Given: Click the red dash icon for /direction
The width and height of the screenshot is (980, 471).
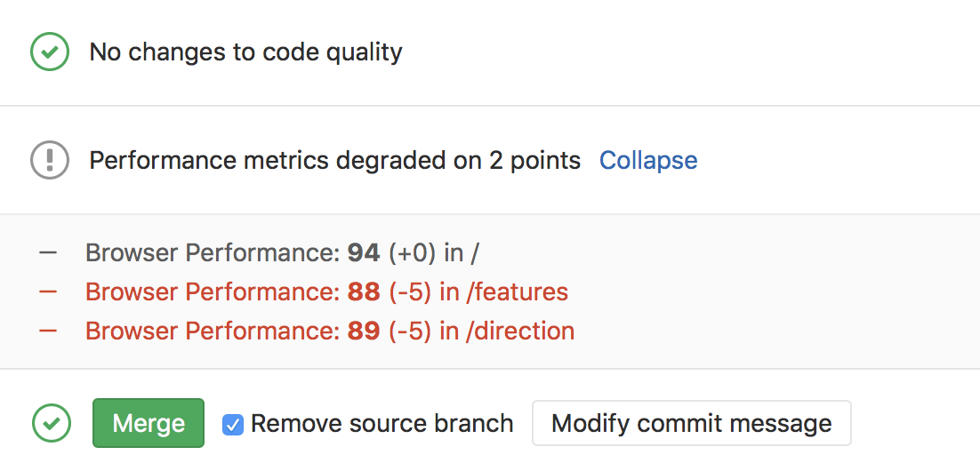Looking at the screenshot, I should 48,331.
